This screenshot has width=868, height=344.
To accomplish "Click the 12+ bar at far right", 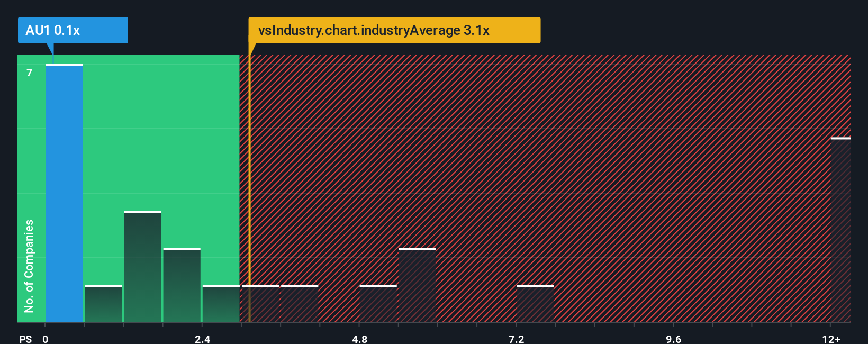I will tap(840, 230).
